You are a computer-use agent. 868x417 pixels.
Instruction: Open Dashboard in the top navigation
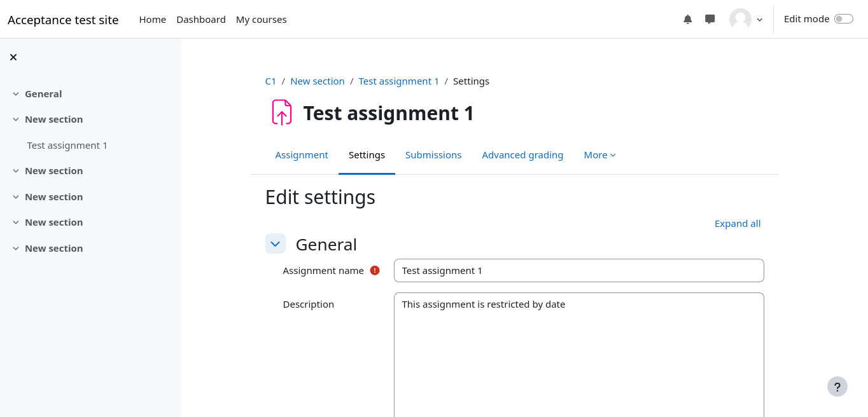pos(201,20)
